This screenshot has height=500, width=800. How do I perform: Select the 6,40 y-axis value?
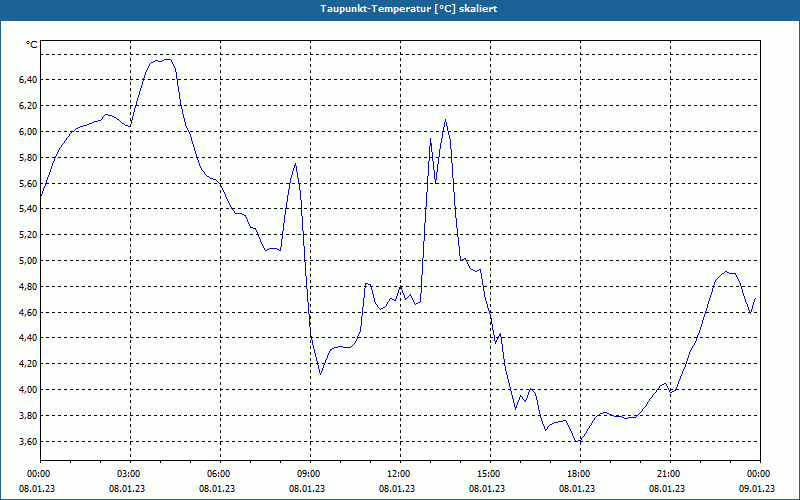tap(28, 80)
